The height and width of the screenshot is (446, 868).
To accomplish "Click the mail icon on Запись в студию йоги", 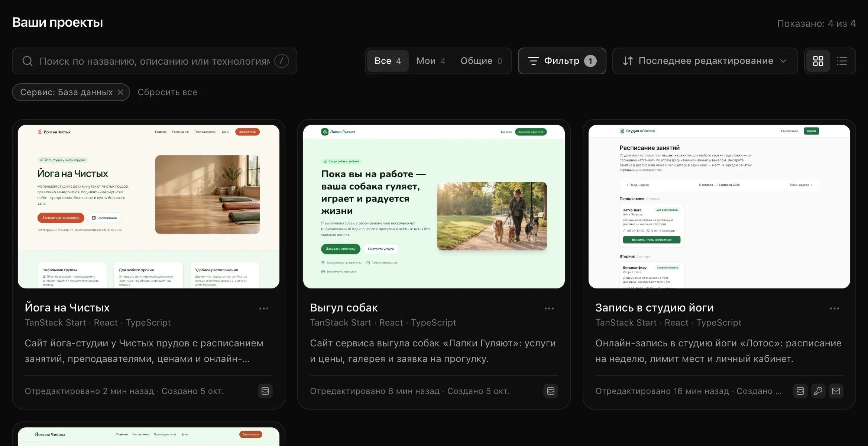I will (x=836, y=391).
